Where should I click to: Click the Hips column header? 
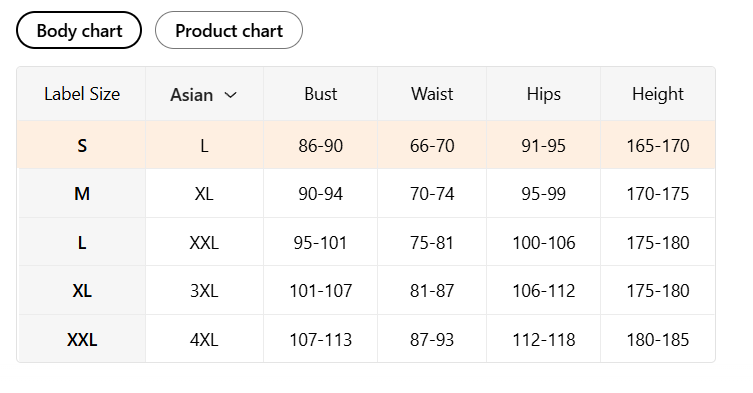(544, 94)
